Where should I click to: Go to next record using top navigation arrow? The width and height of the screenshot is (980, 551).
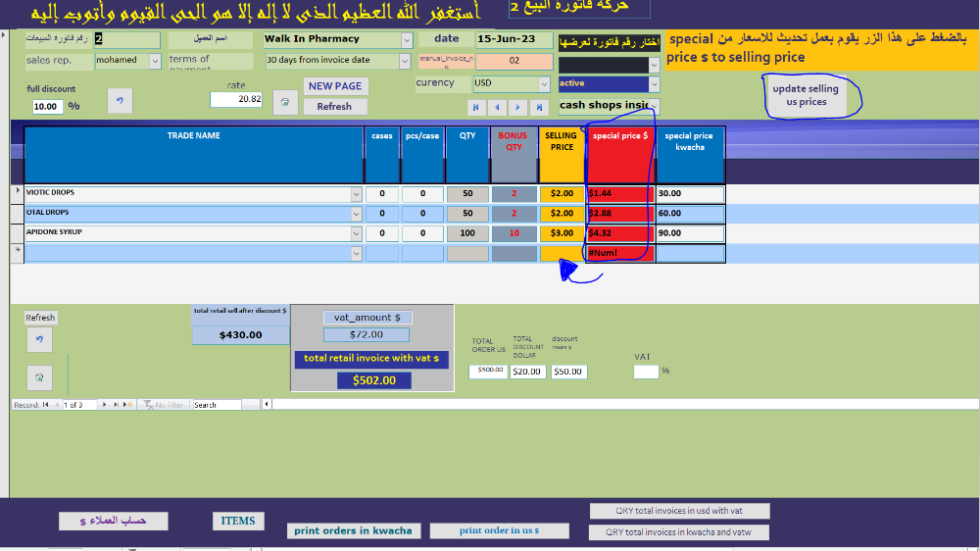(x=518, y=107)
